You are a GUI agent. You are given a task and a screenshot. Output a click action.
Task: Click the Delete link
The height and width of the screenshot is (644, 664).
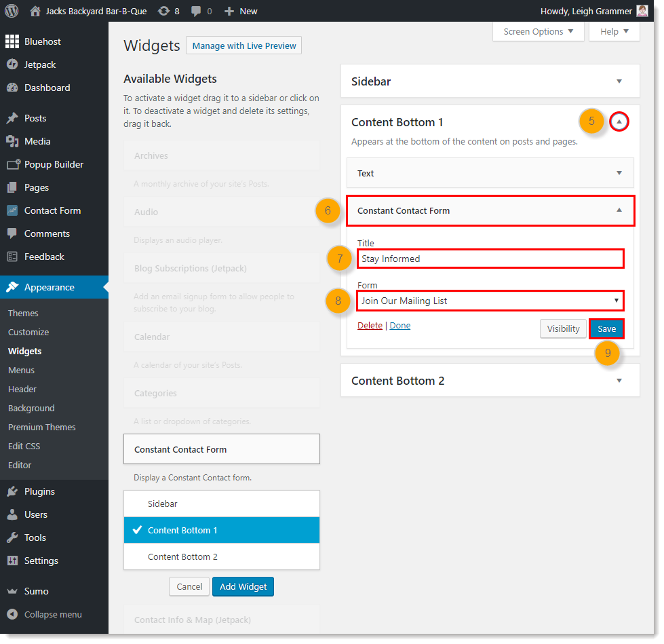(370, 325)
